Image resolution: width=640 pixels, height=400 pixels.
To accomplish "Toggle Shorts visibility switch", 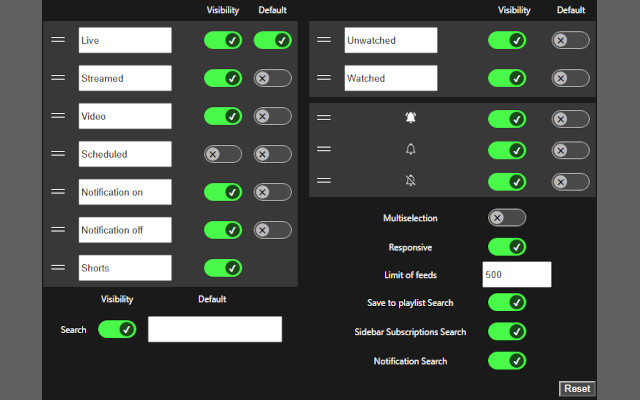I will coord(223,268).
